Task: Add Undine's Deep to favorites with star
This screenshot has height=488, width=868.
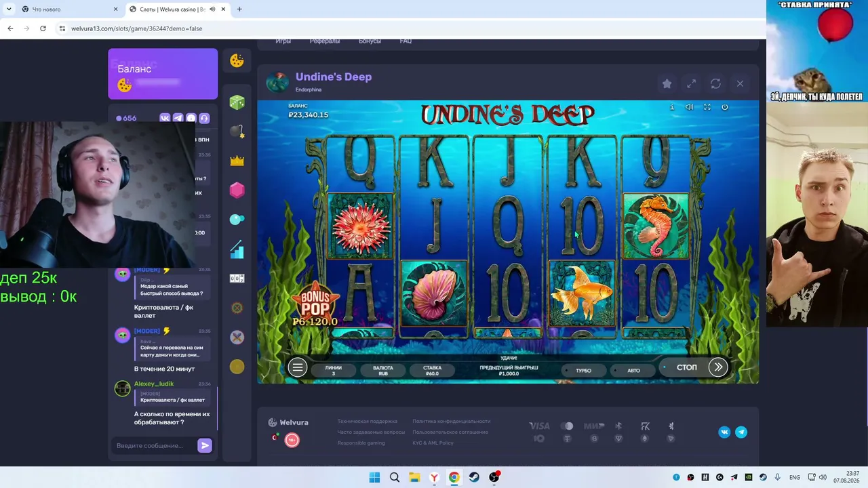Action: pos(667,83)
